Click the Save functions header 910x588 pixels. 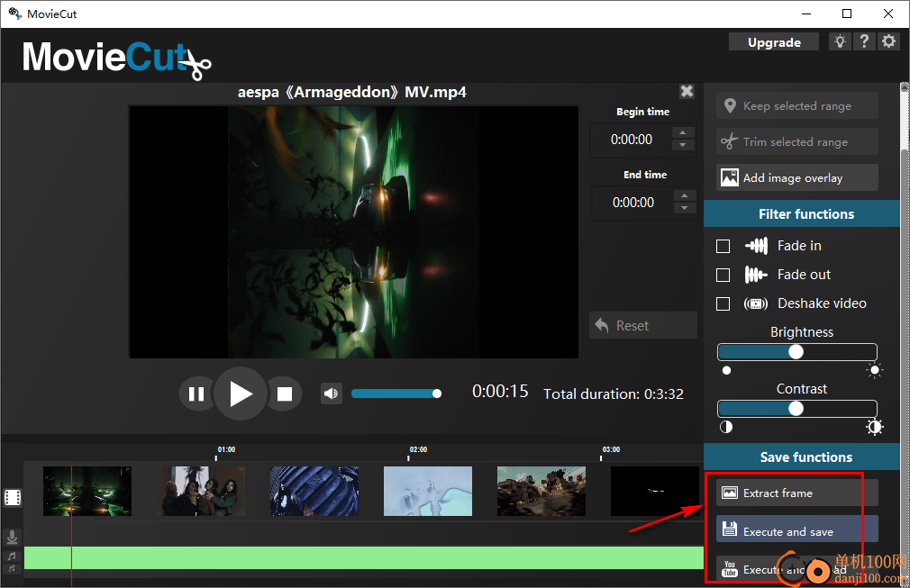(802, 457)
